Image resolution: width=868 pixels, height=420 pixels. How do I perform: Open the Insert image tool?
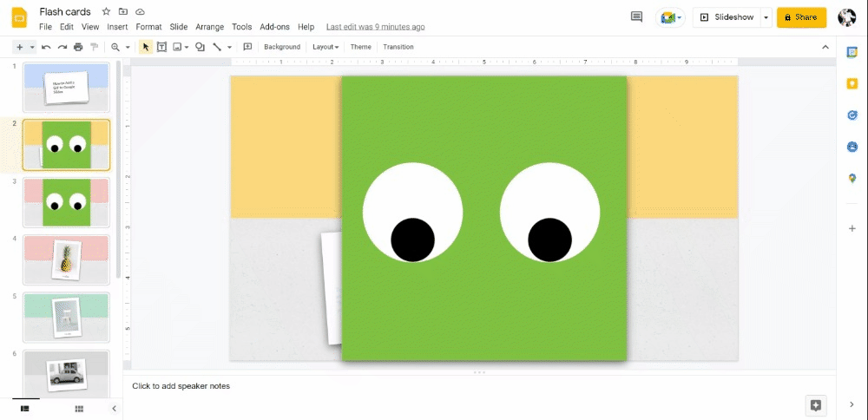coord(178,47)
